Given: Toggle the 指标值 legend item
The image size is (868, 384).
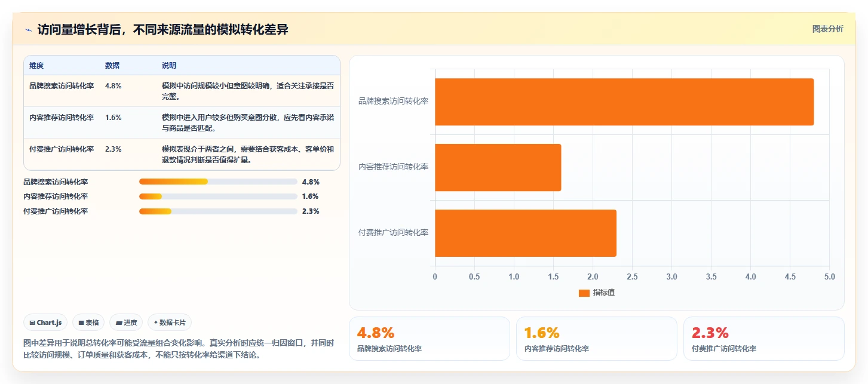Looking at the screenshot, I should (597, 293).
